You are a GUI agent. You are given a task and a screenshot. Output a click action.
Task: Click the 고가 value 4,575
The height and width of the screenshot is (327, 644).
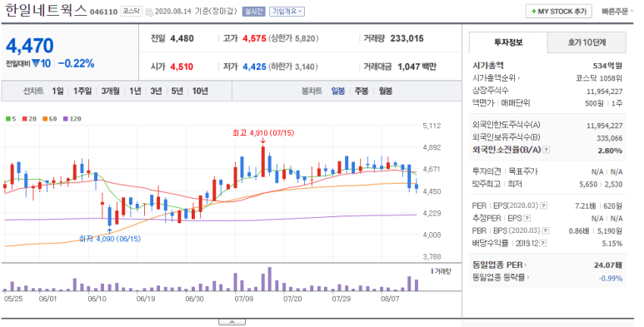254,38
